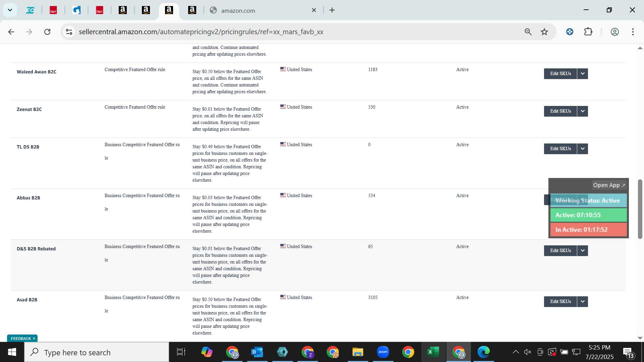Select rule name Abbas B2B
Screen dimensions: 644x362
[x=29, y=198]
